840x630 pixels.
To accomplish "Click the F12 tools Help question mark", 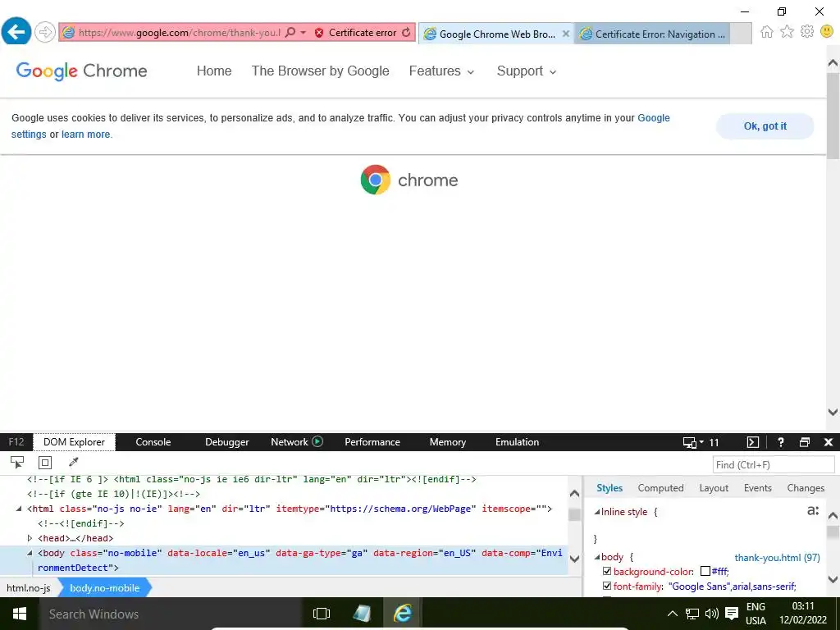I will point(781,442).
